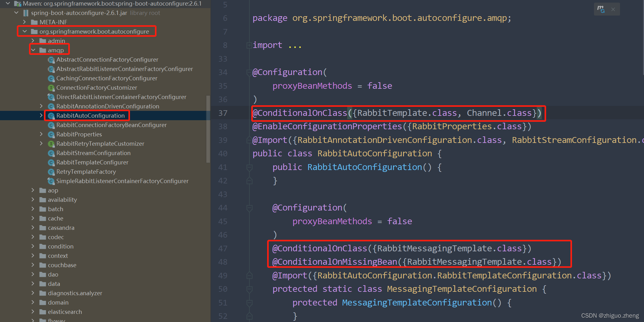Select RetryTemplateFactory in the tree

click(86, 172)
